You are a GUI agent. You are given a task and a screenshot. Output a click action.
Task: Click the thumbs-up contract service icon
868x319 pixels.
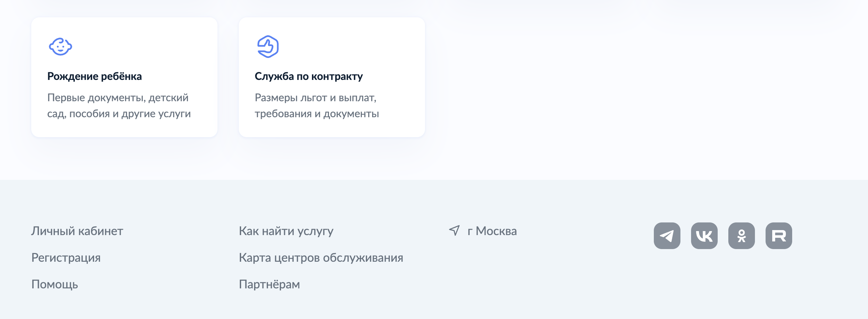(x=268, y=47)
